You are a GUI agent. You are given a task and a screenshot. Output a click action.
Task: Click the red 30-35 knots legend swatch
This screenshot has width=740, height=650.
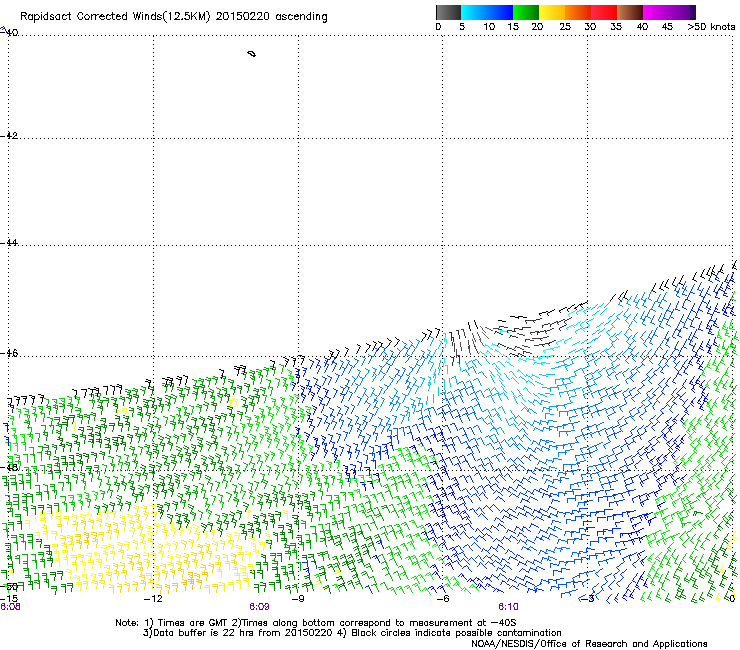[604, 12]
